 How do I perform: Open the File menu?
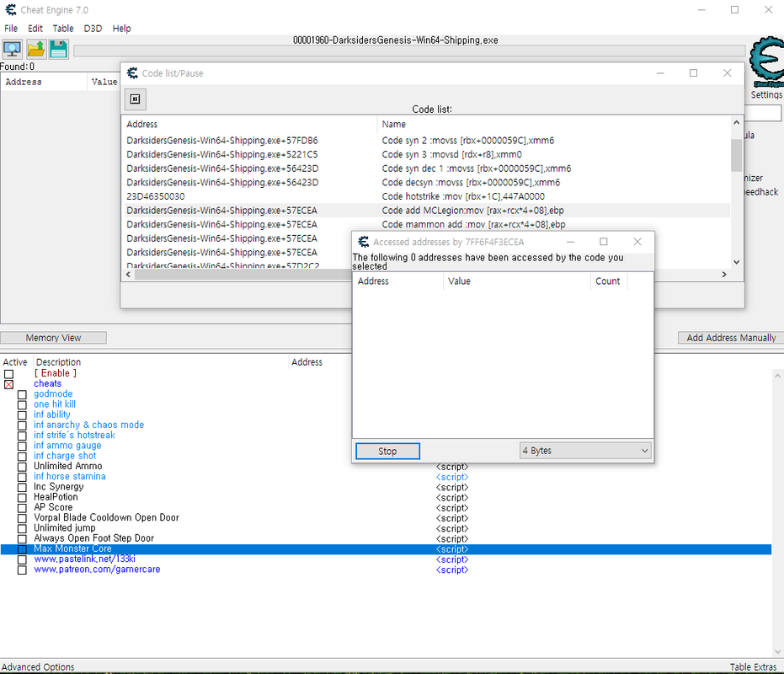pos(11,28)
